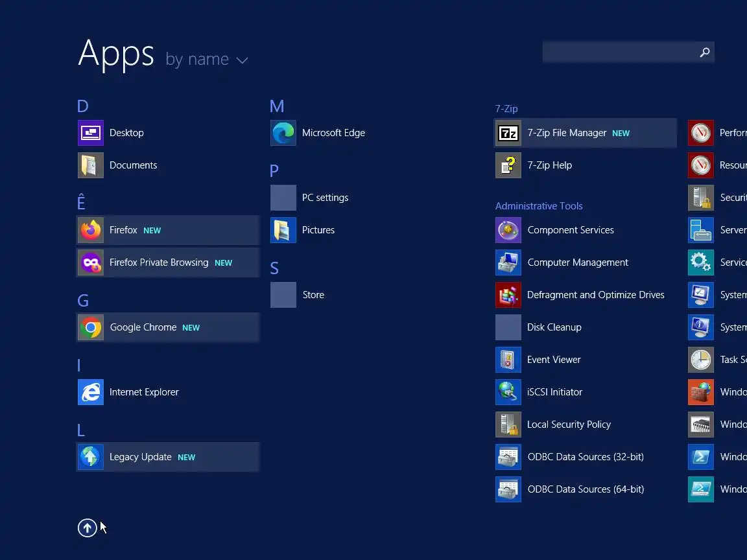Click the letter G group header

(83, 301)
